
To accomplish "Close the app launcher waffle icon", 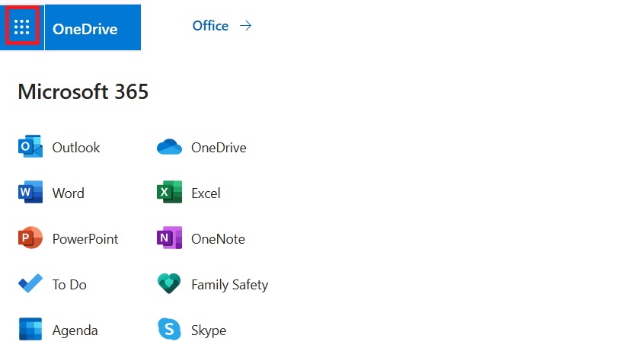I will tap(22, 27).
